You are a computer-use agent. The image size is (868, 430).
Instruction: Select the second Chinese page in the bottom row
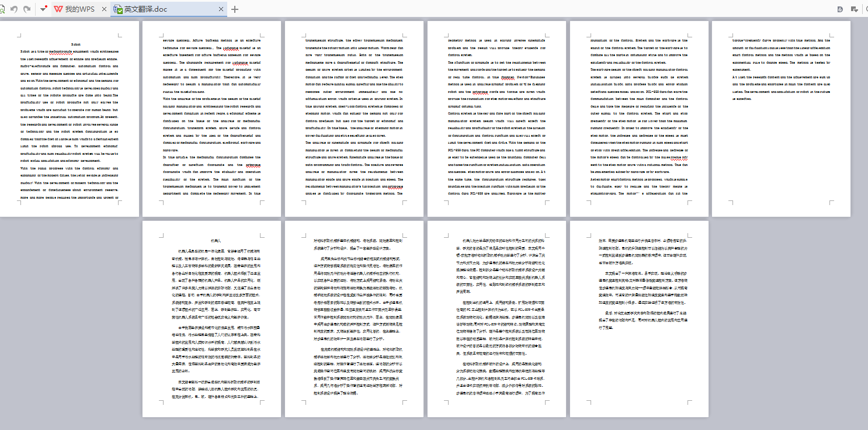[354, 319]
